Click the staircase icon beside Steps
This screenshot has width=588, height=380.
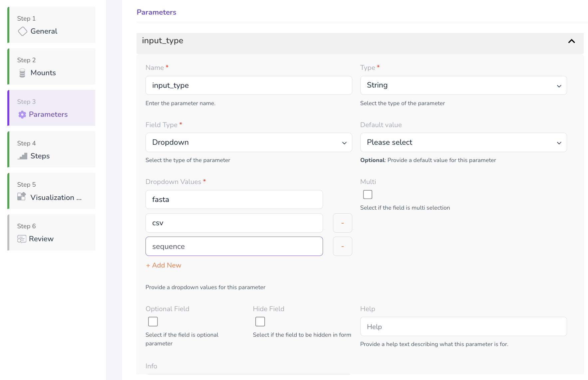tap(22, 156)
